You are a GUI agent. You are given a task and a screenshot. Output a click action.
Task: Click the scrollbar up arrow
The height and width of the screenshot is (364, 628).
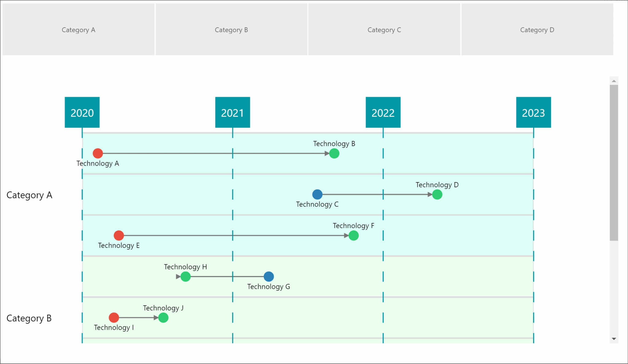pos(614,81)
